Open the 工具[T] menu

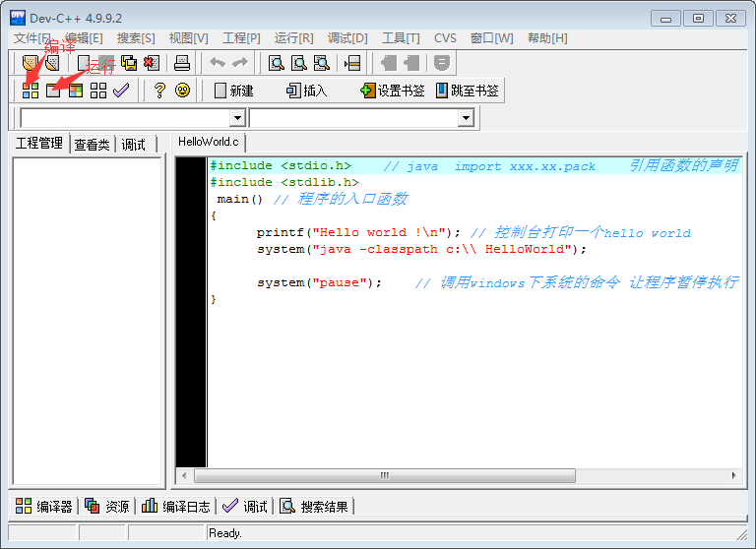pyautogui.click(x=402, y=38)
